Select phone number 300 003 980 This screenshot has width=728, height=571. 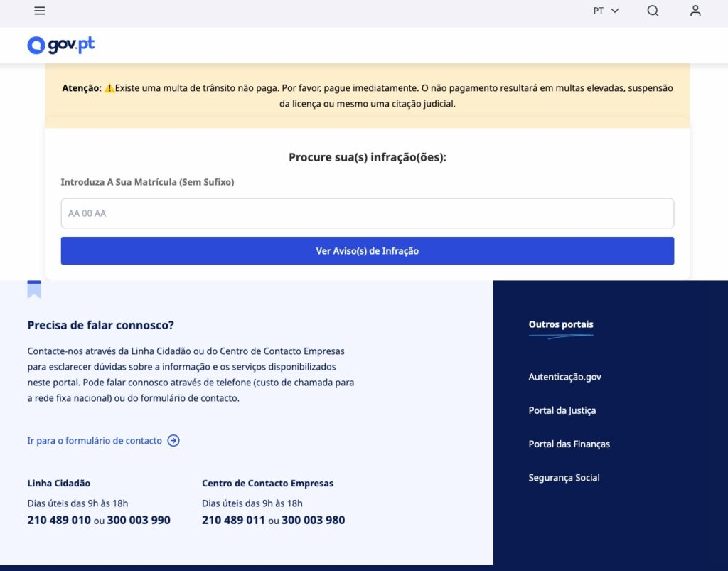coord(313,521)
